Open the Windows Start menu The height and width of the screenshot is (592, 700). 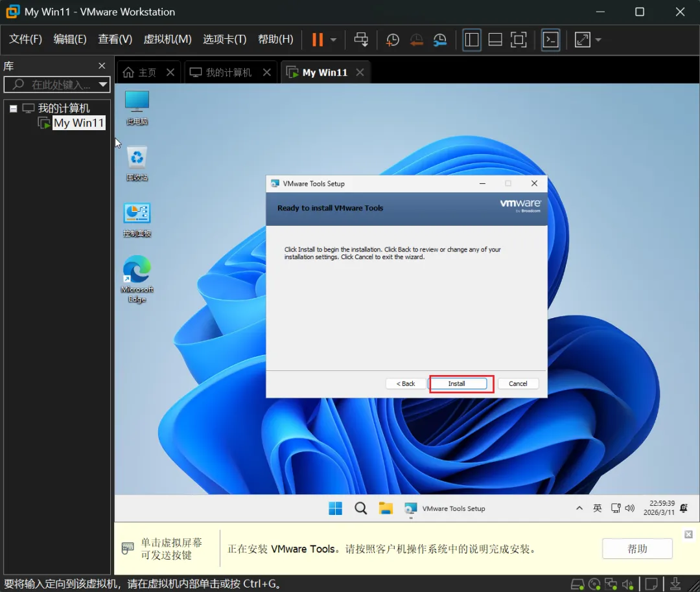335,508
